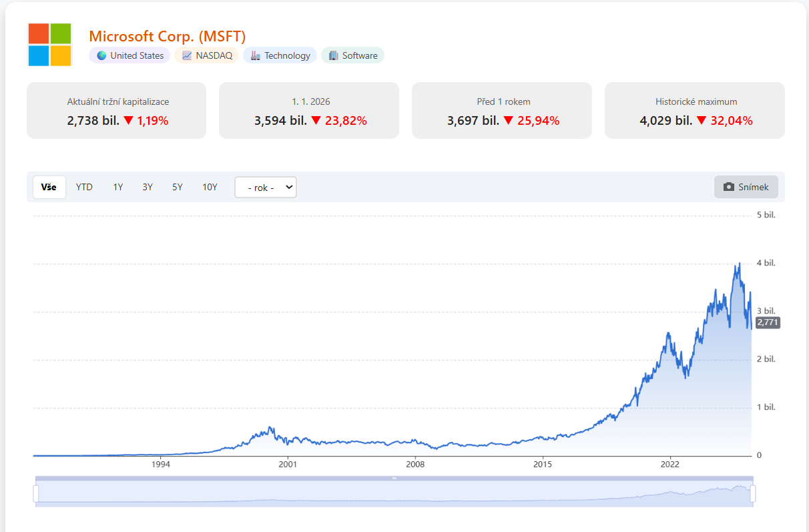This screenshot has height=532, width=809.
Task: Click the camera icon on Snímek button
Action: (730, 187)
